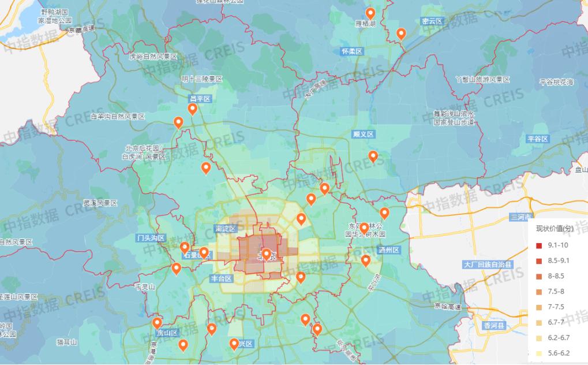Select 顺义区 district label

pyautogui.click(x=364, y=135)
